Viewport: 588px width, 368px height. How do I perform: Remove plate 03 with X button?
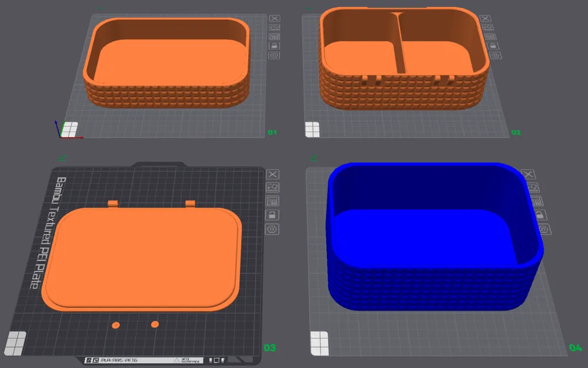(x=273, y=174)
